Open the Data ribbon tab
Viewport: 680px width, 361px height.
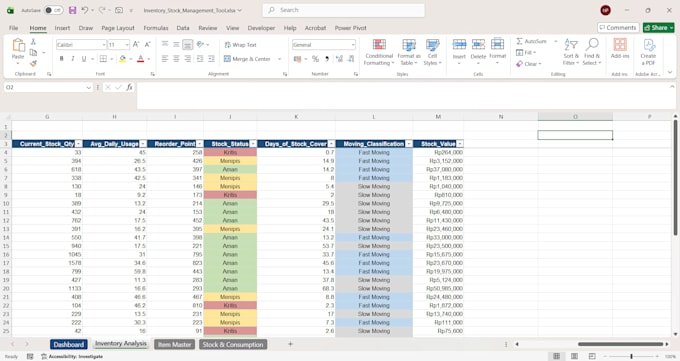[183, 28]
